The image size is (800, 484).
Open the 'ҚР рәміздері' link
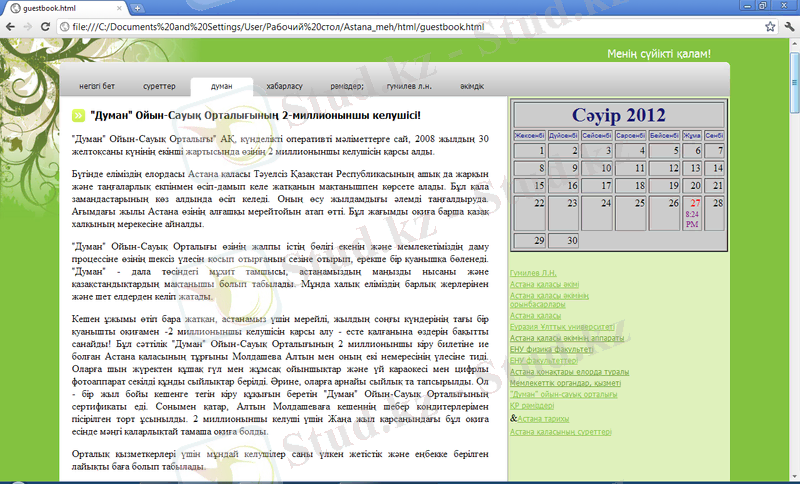(532, 405)
